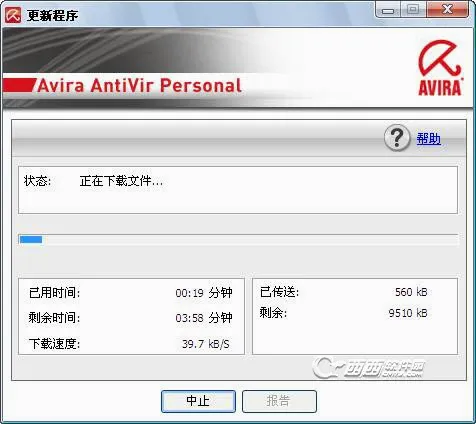Click the transferred value 560 kB
The image size is (476, 424).
pyautogui.click(x=411, y=292)
